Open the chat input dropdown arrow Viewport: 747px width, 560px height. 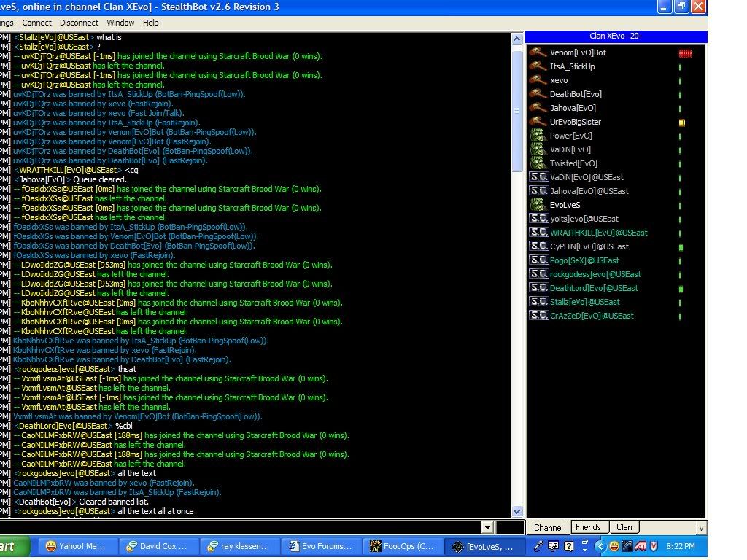point(487,527)
